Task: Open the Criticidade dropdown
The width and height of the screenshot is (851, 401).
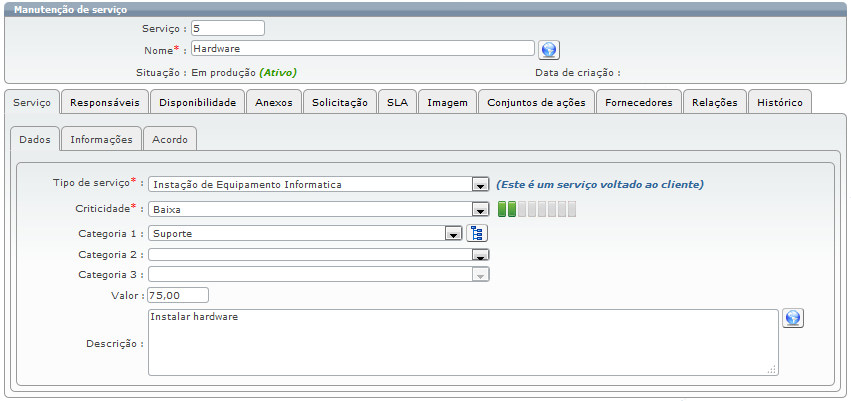Action: click(x=479, y=210)
